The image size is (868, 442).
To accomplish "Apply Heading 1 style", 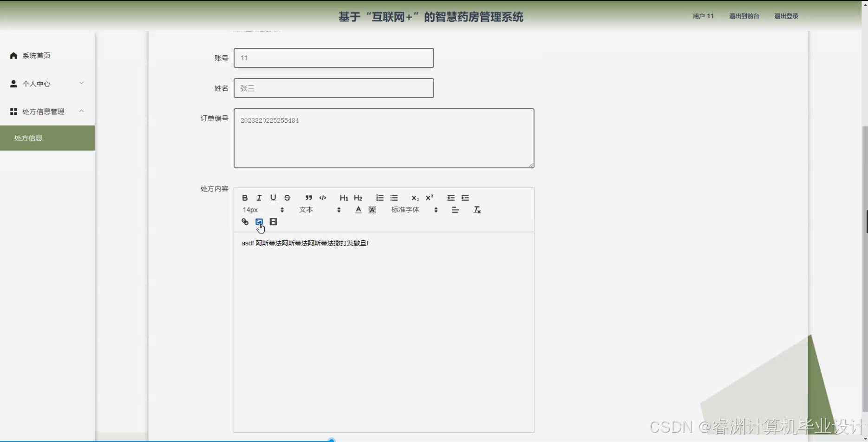I will click(344, 198).
